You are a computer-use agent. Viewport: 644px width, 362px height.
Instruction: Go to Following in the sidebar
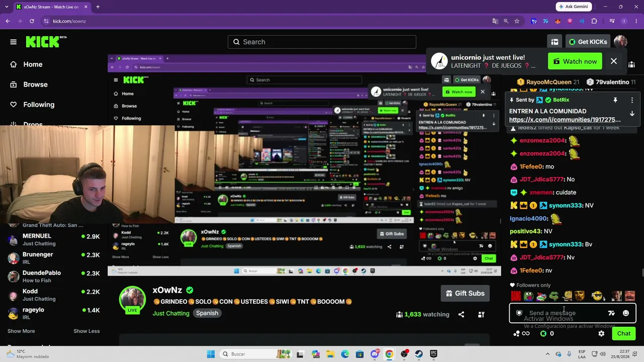click(x=32, y=105)
